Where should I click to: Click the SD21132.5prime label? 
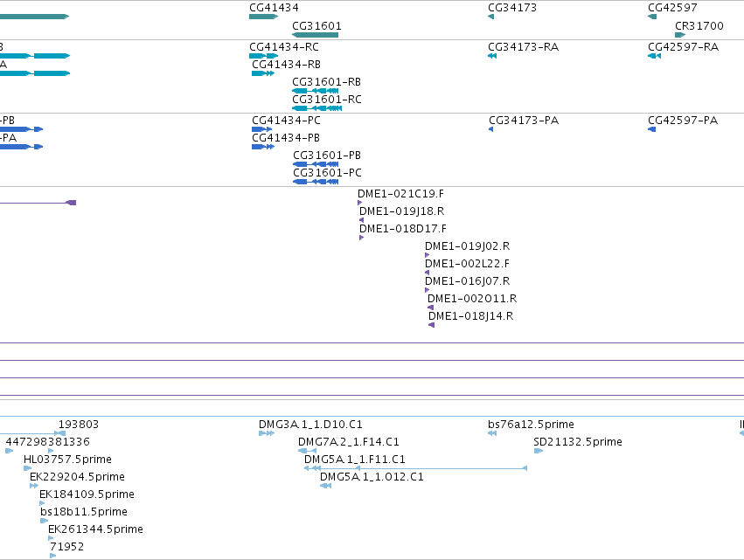(x=578, y=442)
